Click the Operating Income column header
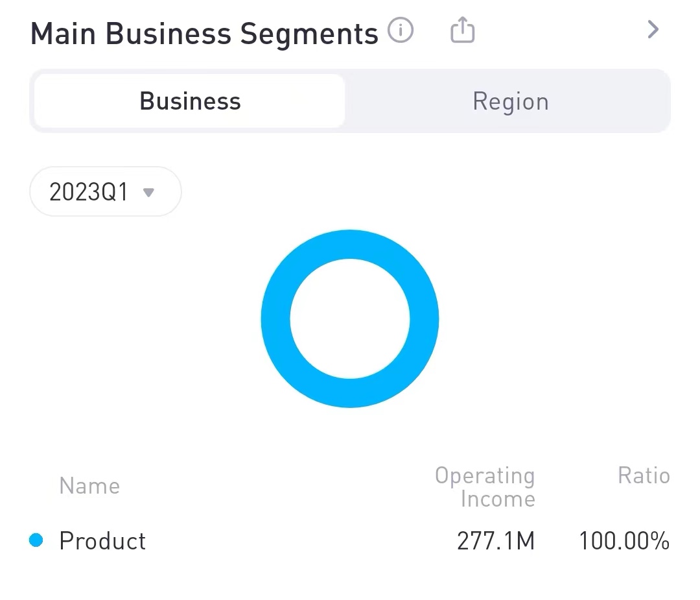 pos(485,487)
